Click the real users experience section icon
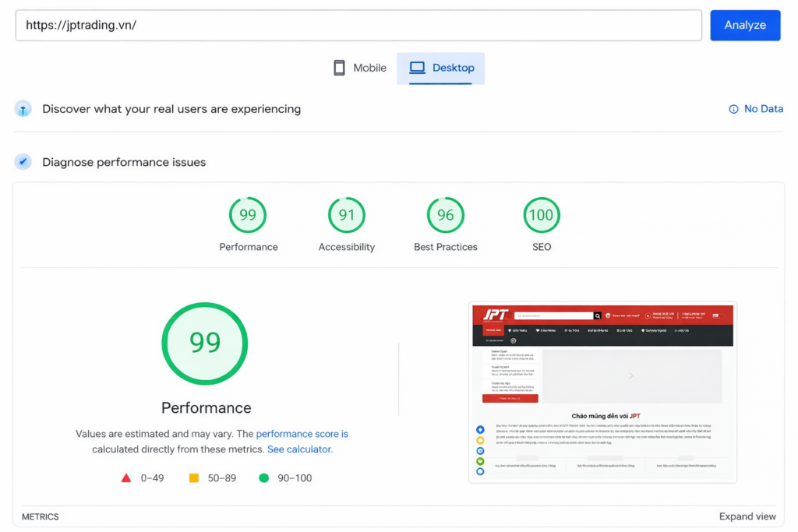 (x=23, y=109)
